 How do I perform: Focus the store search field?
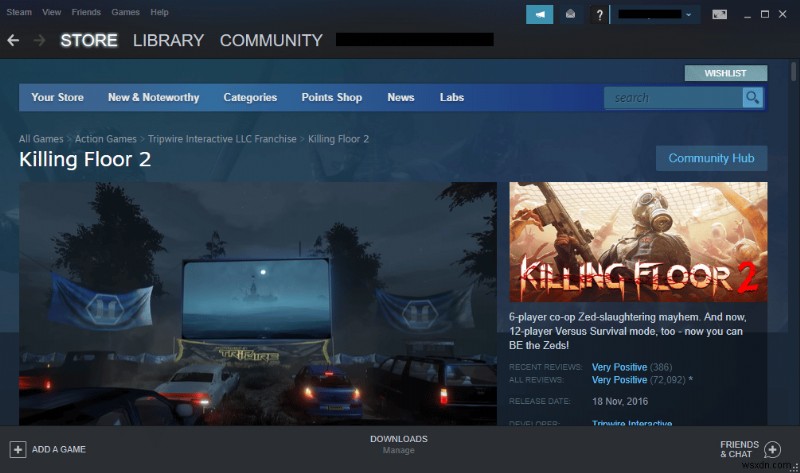pyautogui.click(x=673, y=97)
